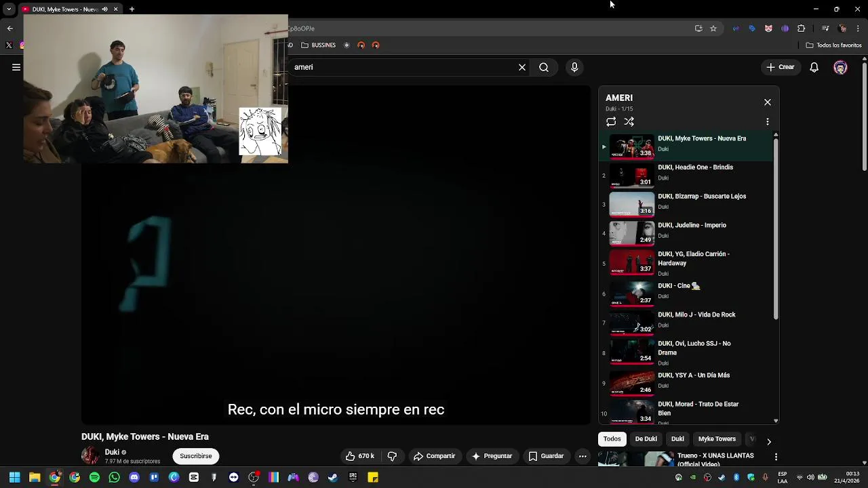Open WhatsApp from the taskbar

click(114, 477)
